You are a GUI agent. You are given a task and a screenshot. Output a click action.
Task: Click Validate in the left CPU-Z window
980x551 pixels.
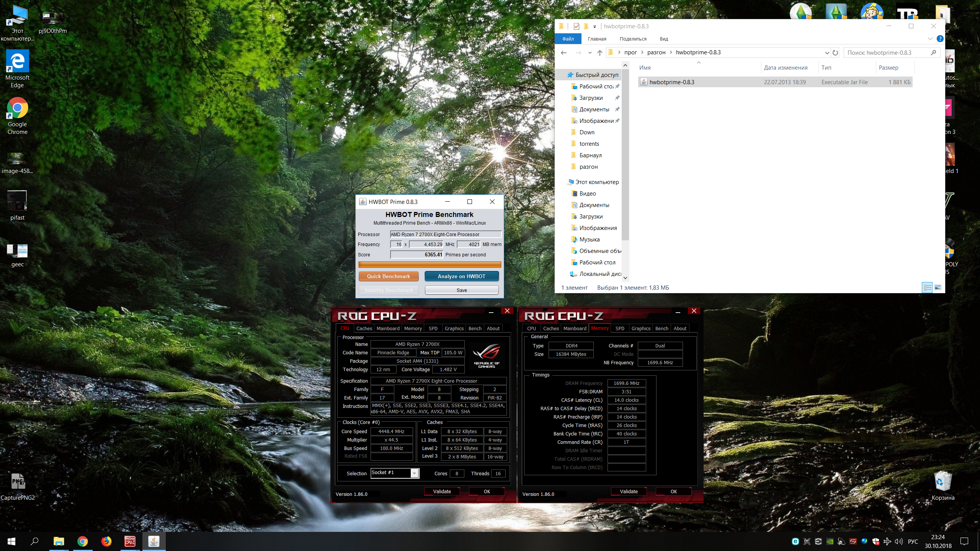tap(442, 491)
